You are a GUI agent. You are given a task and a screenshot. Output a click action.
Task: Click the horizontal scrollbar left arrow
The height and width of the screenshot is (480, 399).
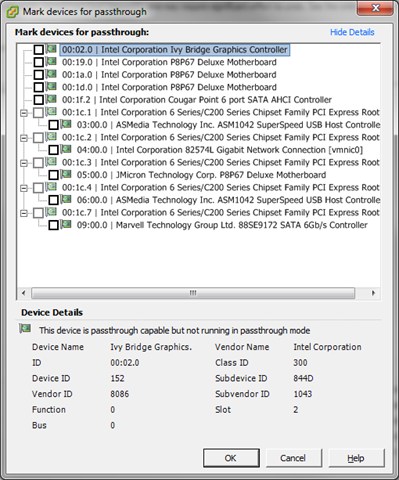tap(24, 293)
